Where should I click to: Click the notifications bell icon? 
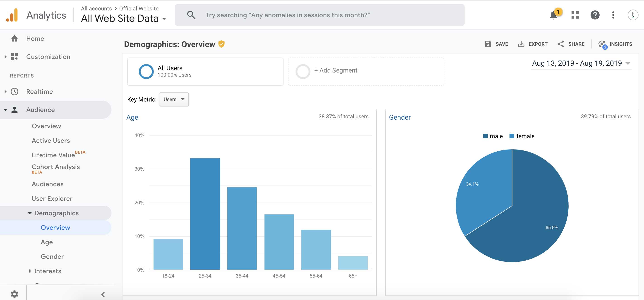(553, 15)
